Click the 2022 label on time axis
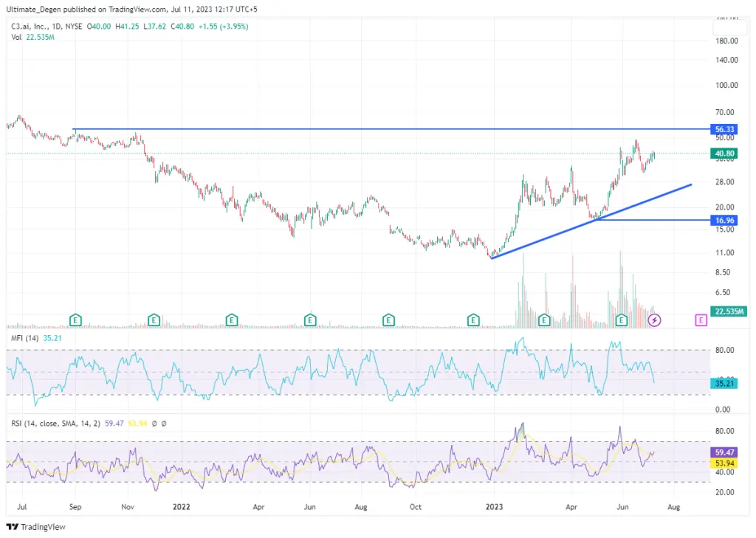Screen dimensions: 756x538 [x=182, y=507]
